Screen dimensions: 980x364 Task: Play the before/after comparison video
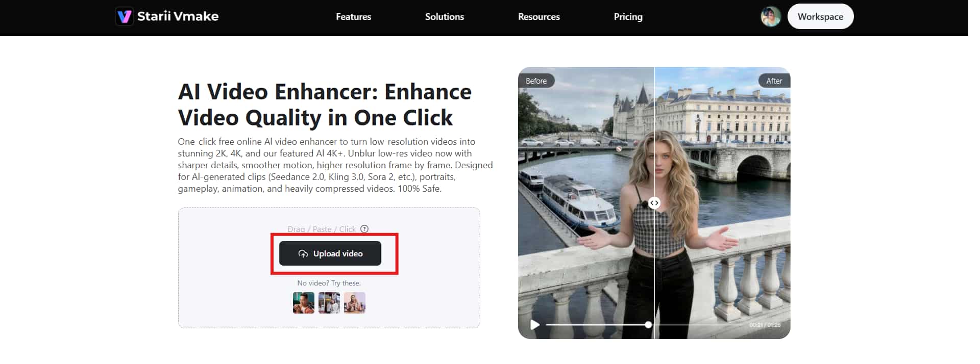coord(534,325)
